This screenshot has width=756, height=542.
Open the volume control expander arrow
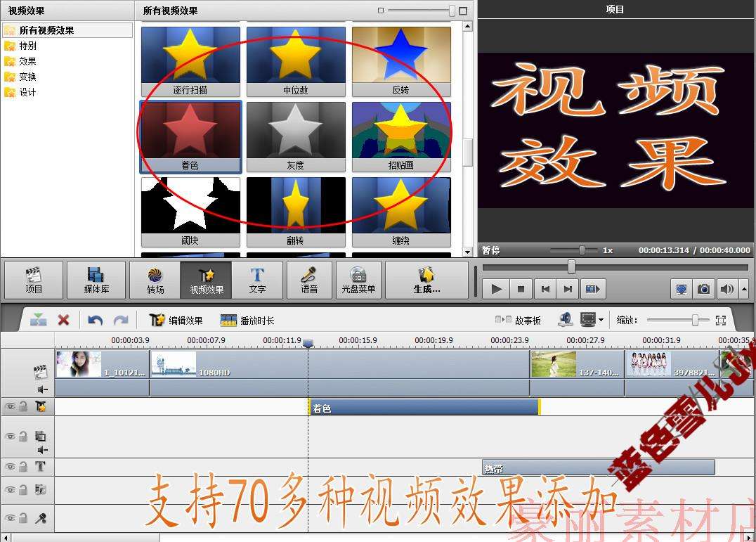[x=745, y=289]
